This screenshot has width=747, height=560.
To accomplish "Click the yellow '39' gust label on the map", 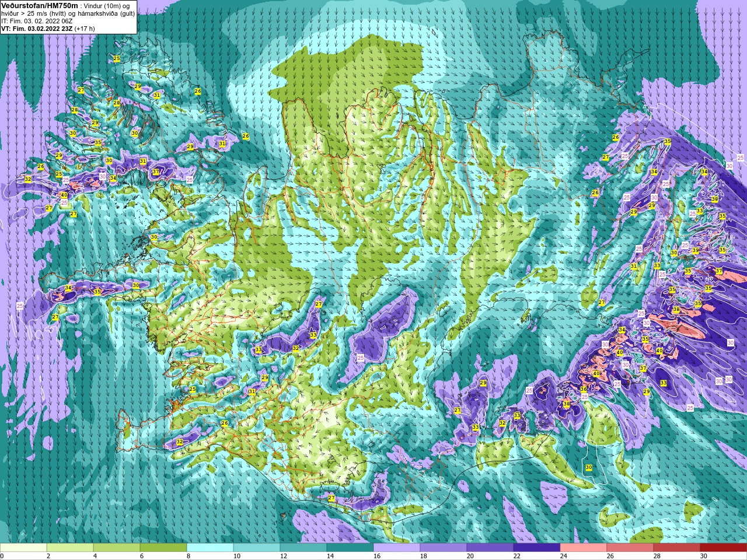I will click(695, 250).
